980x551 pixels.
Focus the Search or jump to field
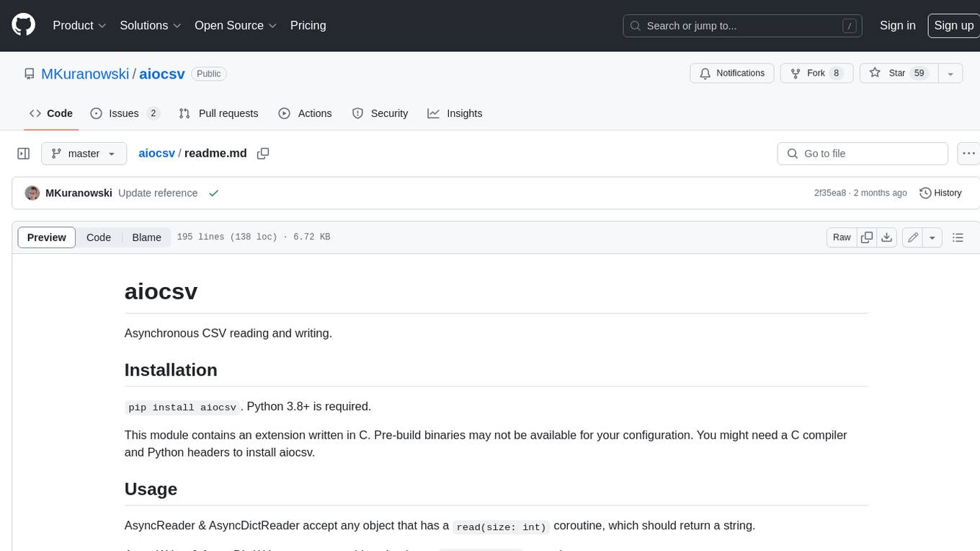(744, 26)
